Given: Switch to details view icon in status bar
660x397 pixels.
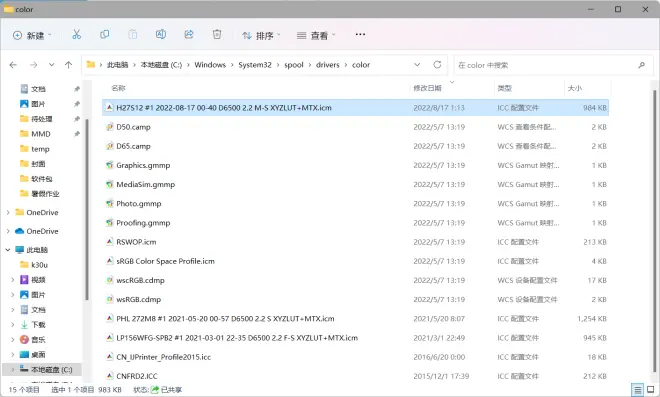Looking at the screenshot, I should click(x=638, y=389).
